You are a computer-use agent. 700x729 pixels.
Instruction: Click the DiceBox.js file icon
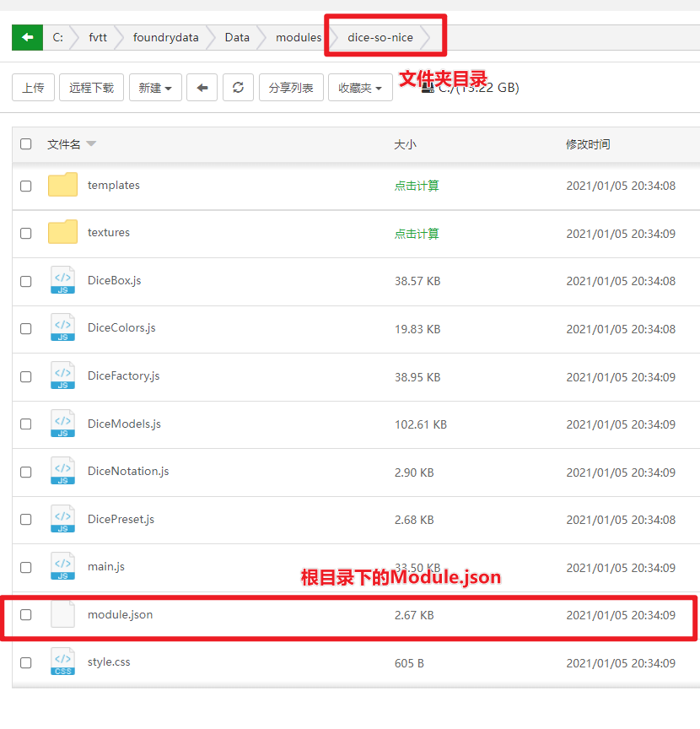(62, 280)
